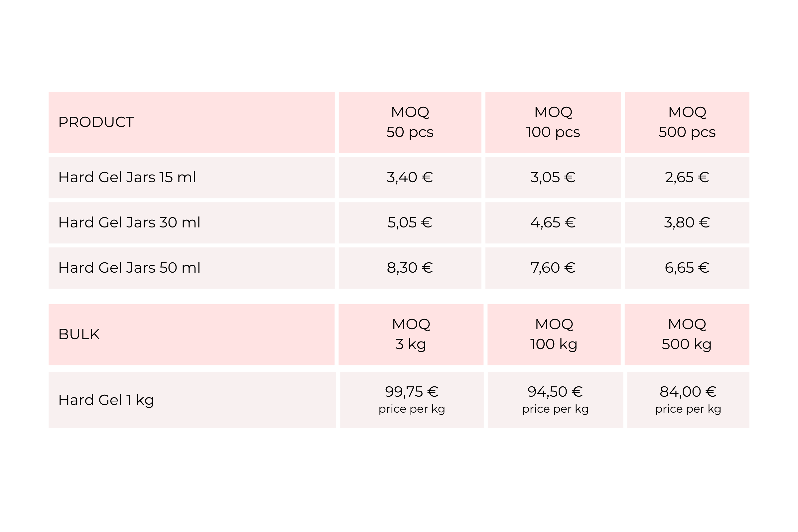This screenshot has height=532, width=798.
Task: Click the 3,05 € price cell
Action: (x=553, y=178)
